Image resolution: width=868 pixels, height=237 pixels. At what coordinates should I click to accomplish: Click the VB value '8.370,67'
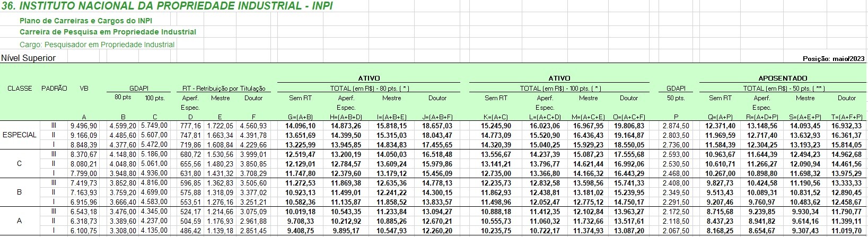click(84, 155)
